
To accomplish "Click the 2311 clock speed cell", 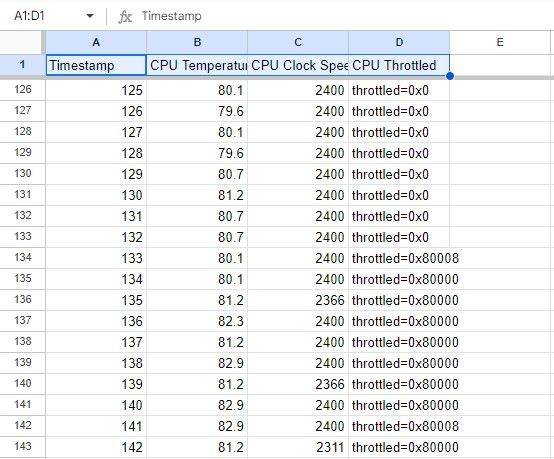I will point(298,447).
